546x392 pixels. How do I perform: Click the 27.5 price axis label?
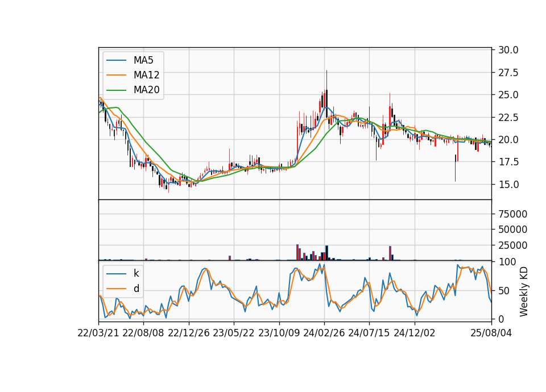[x=508, y=73]
